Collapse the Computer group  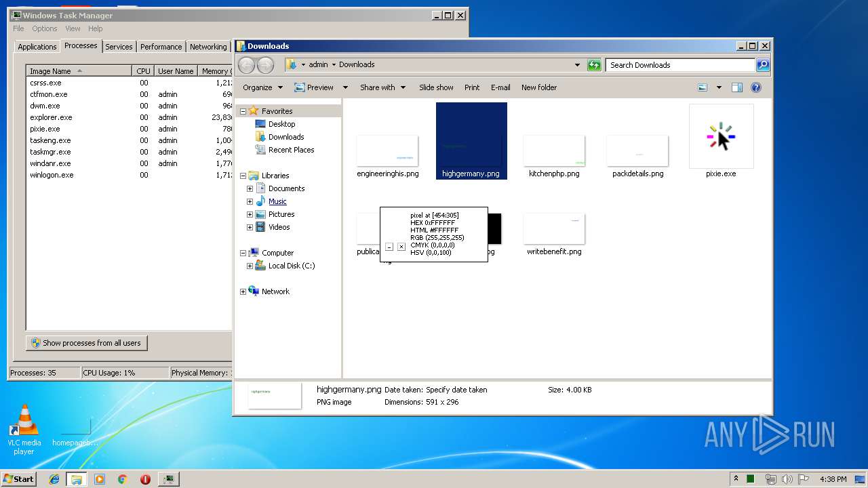[243, 253]
